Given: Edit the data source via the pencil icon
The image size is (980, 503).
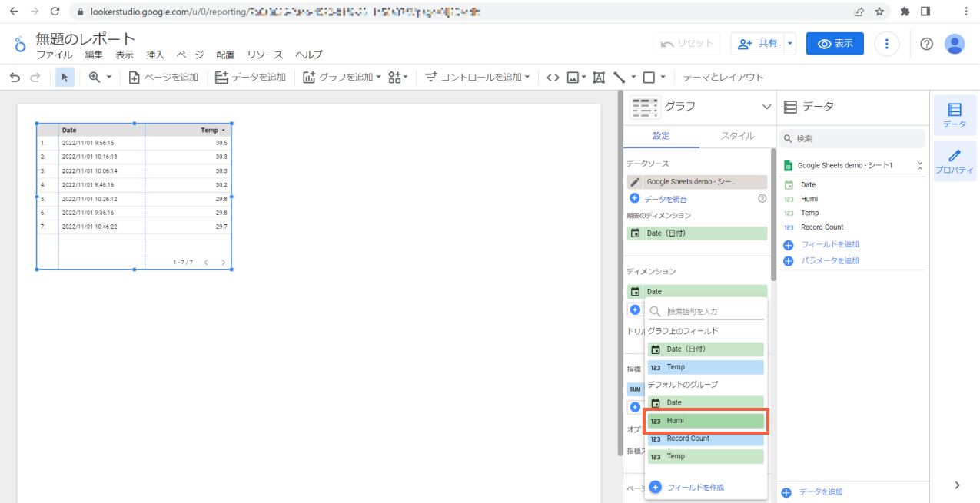Looking at the screenshot, I should coord(636,180).
